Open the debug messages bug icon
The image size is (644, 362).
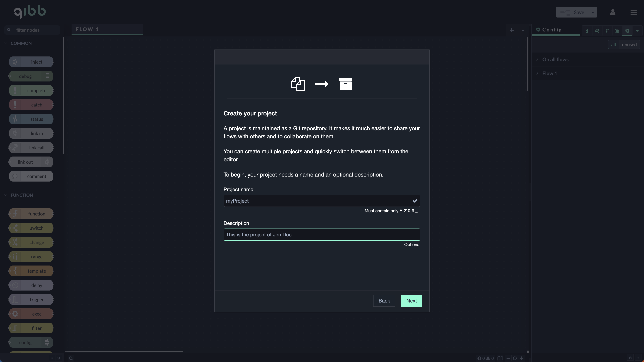tap(617, 31)
